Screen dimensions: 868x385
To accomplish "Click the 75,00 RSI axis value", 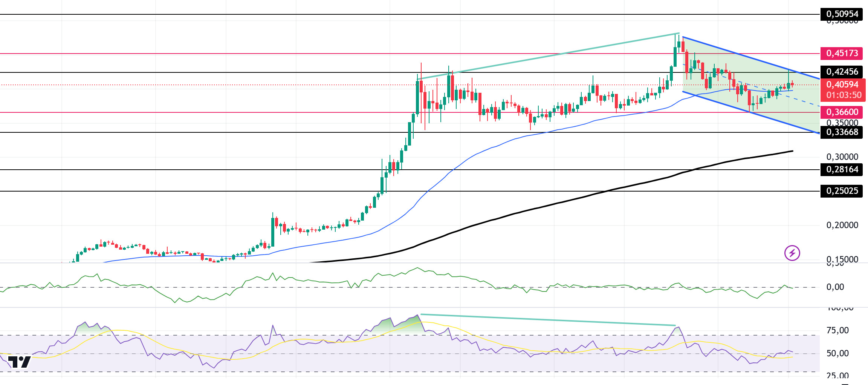I will tap(837, 330).
